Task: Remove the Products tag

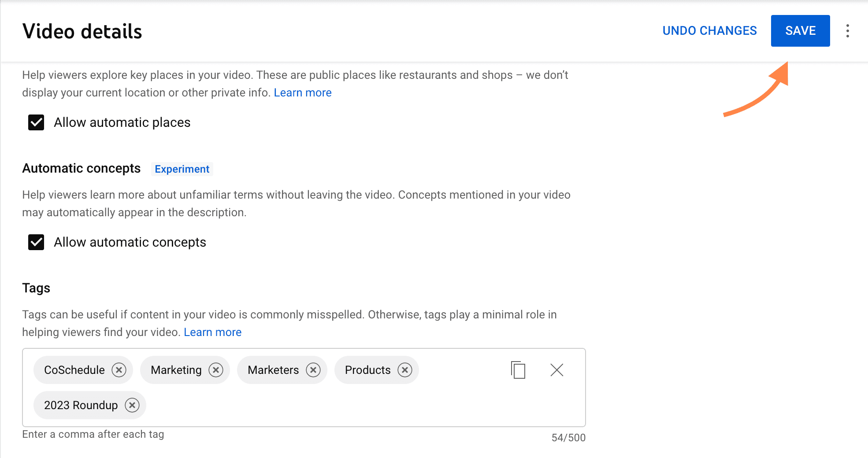Action: [405, 370]
